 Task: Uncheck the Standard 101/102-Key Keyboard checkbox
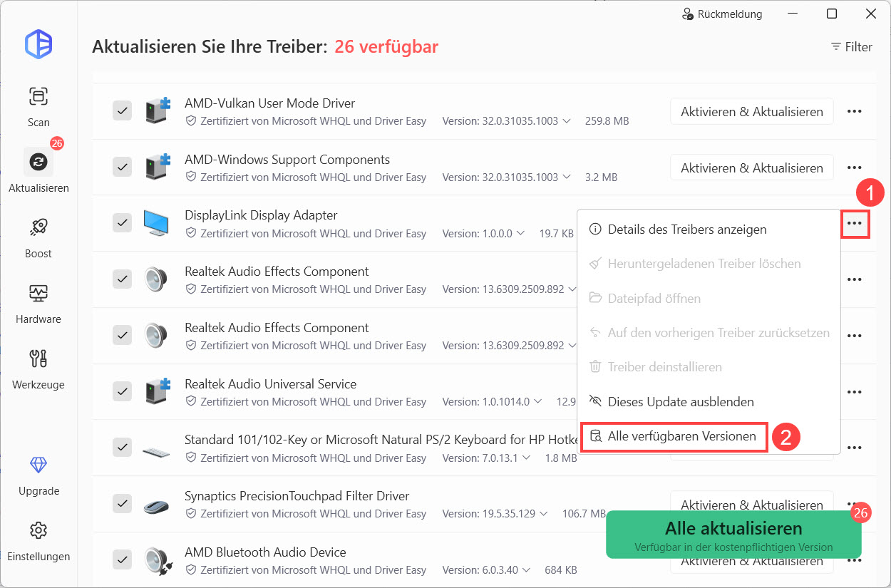tap(123, 448)
